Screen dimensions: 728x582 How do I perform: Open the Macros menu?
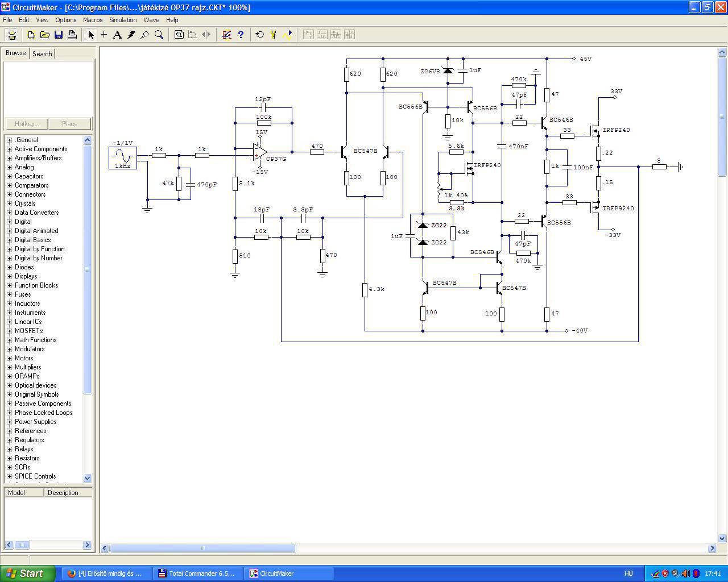[93, 20]
